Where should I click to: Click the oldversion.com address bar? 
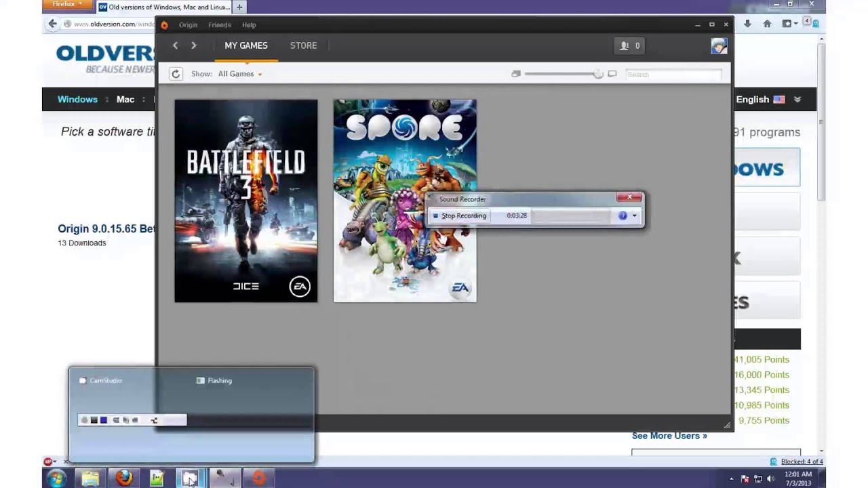[x=108, y=24]
